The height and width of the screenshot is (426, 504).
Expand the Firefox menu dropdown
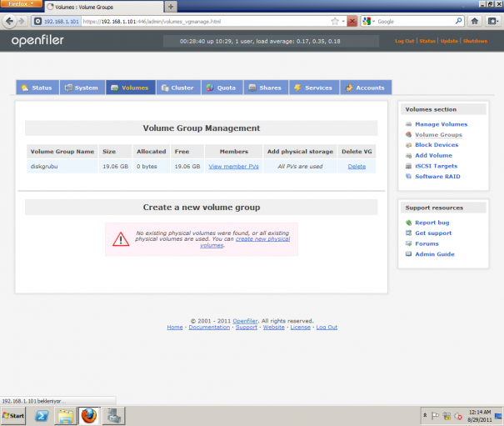coord(21,4)
